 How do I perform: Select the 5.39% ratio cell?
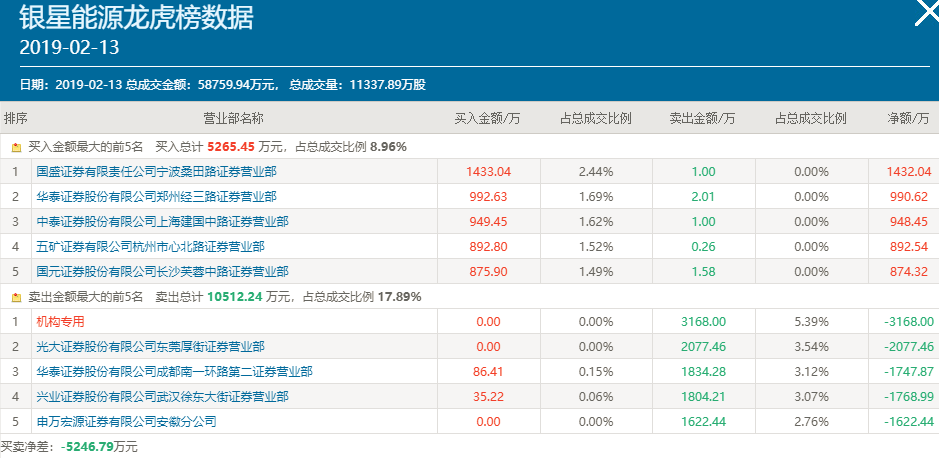coord(811,321)
